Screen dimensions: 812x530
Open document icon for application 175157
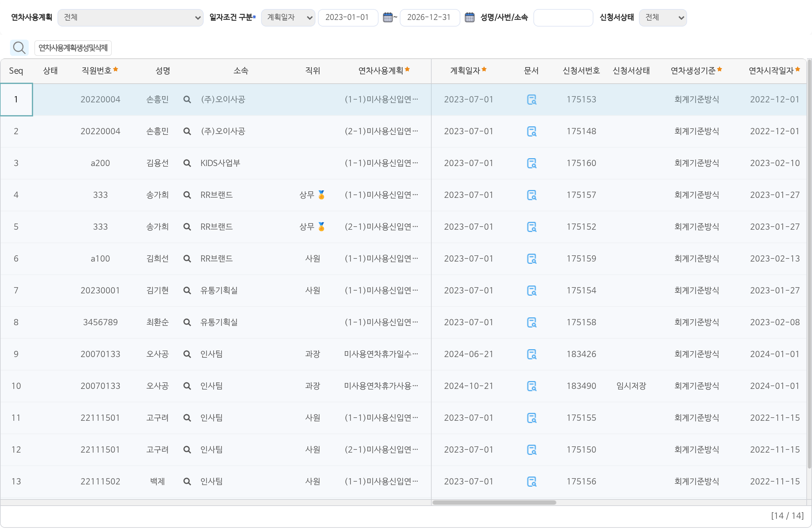(x=532, y=195)
